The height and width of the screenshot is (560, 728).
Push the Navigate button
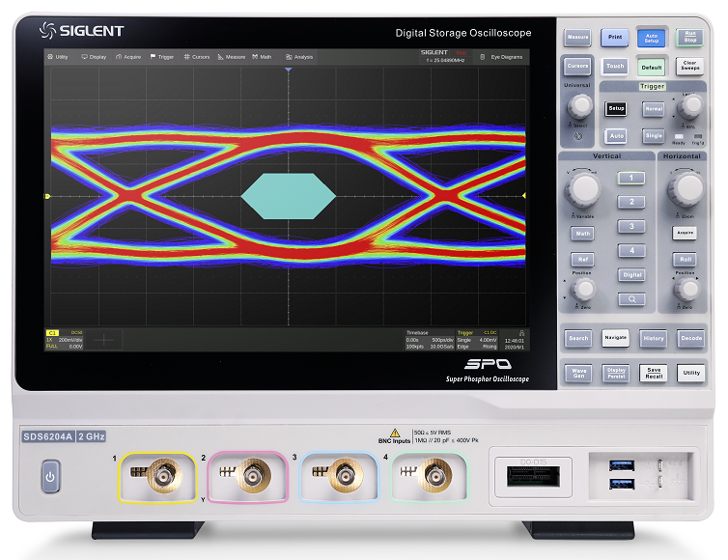tap(616, 338)
